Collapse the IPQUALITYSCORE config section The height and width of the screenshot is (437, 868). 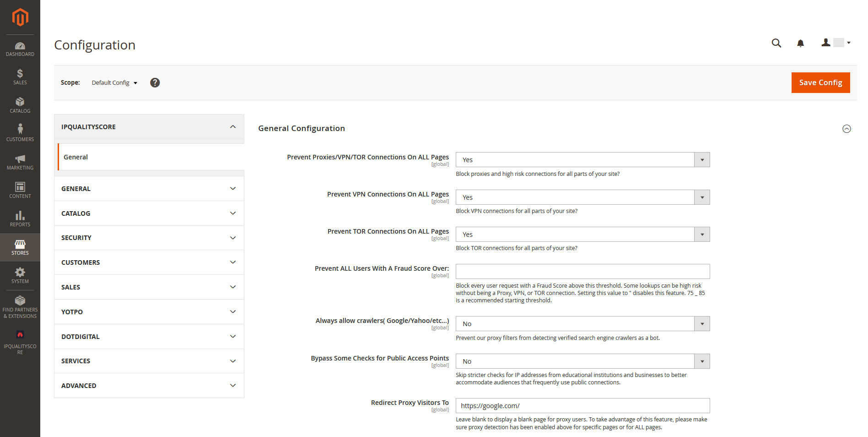pyautogui.click(x=149, y=127)
